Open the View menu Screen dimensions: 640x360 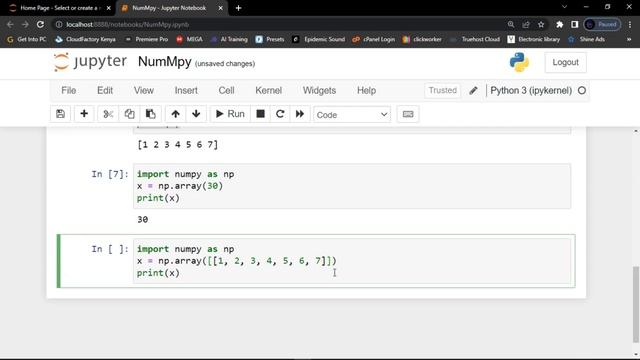point(144,91)
